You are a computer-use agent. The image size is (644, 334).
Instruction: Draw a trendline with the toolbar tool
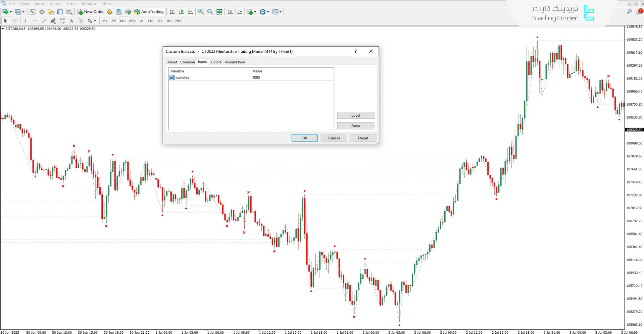[44, 21]
